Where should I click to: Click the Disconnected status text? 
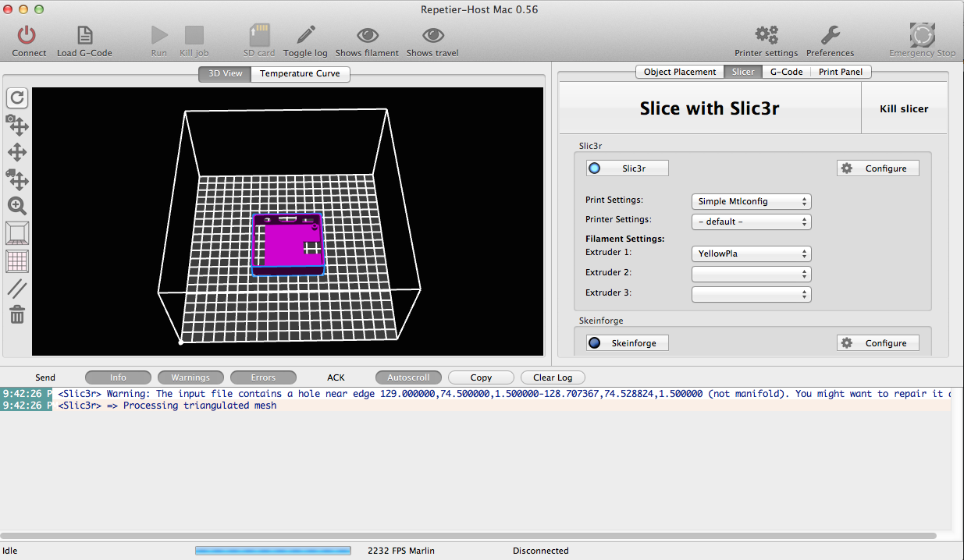tap(540, 551)
